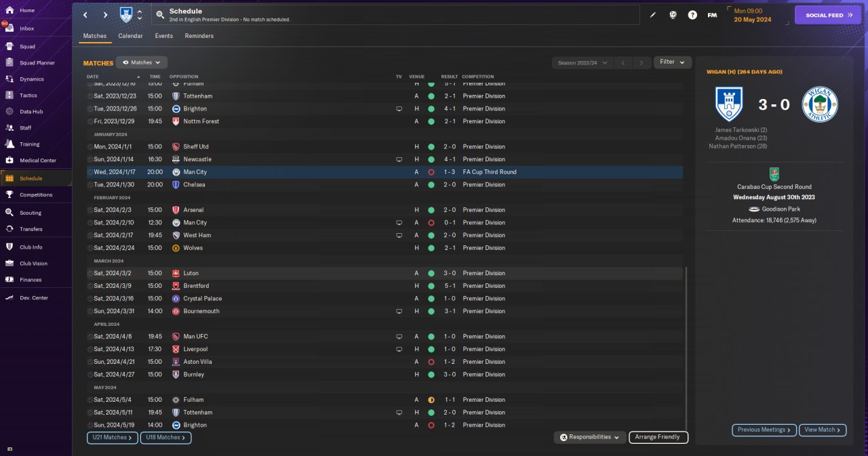The width and height of the screenshot is (868, 456).
Task: Open the Filter dropdown
Action: coord(673,62)
